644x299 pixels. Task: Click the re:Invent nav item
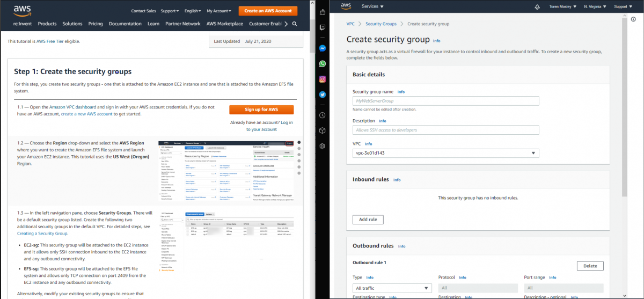(x=23, y=24)
